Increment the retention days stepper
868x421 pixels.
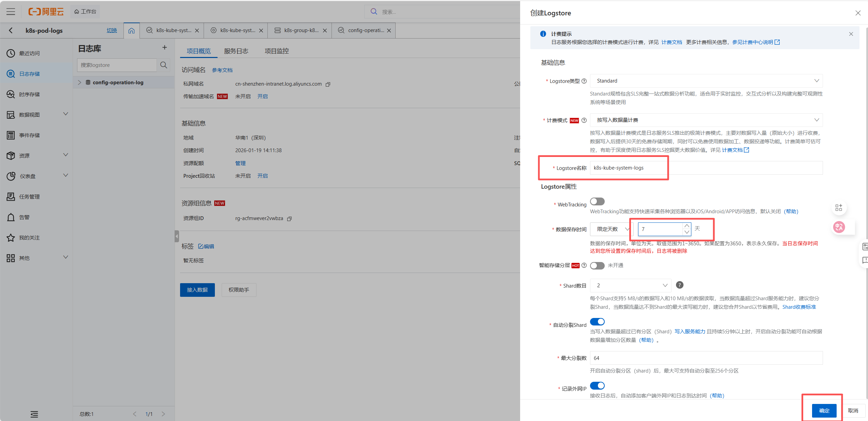click(687, 226)
